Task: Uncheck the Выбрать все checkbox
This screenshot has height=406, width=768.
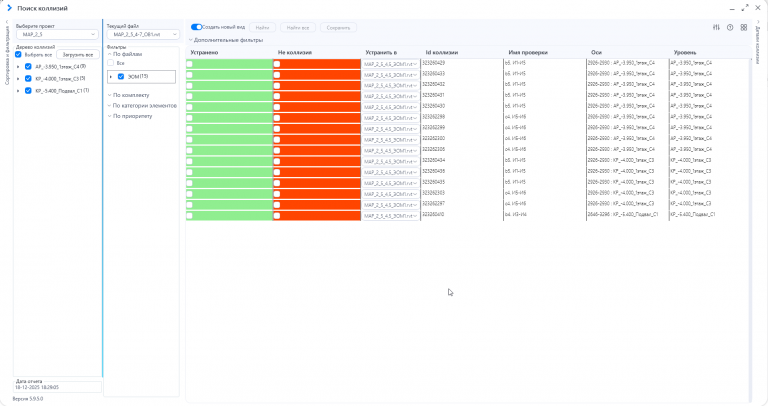Action: (x=18, y=54)
